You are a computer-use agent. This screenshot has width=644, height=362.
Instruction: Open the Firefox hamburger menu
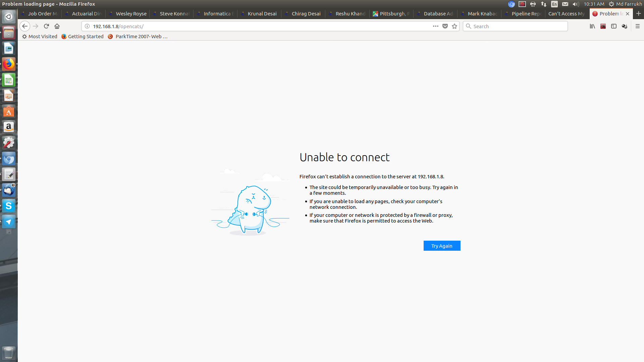tap(638, 26)
